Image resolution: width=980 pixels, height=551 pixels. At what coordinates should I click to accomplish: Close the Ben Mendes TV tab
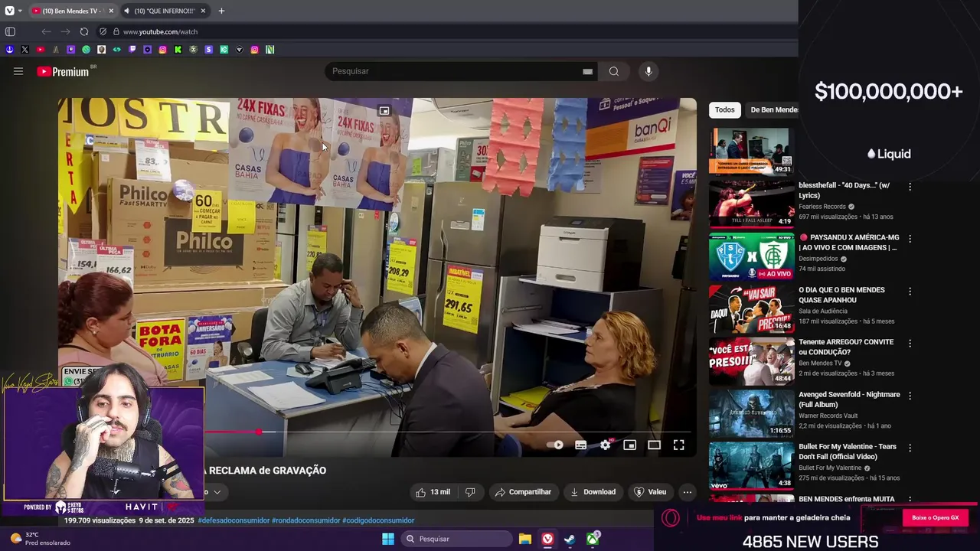click(x=111, y=11)
